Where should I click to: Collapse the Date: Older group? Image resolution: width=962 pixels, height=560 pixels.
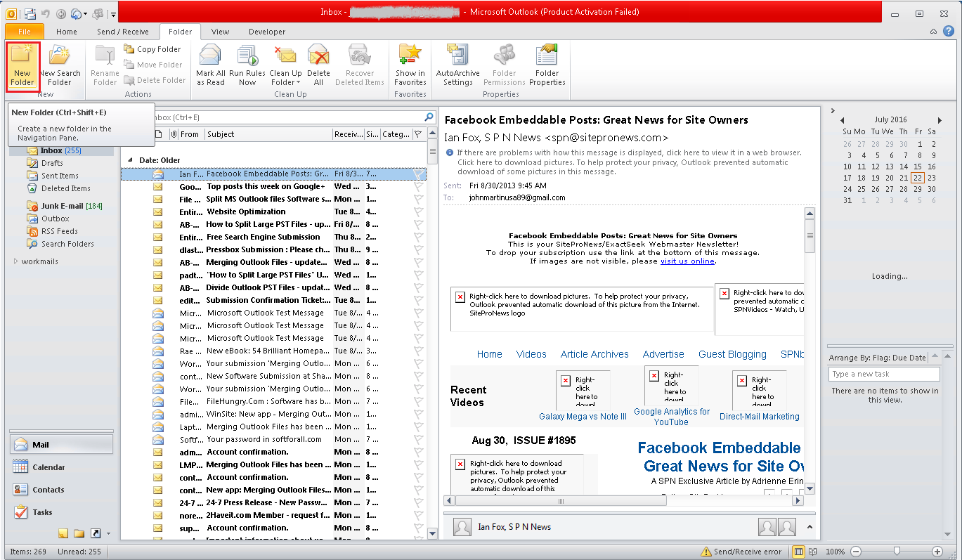point(129,160)
